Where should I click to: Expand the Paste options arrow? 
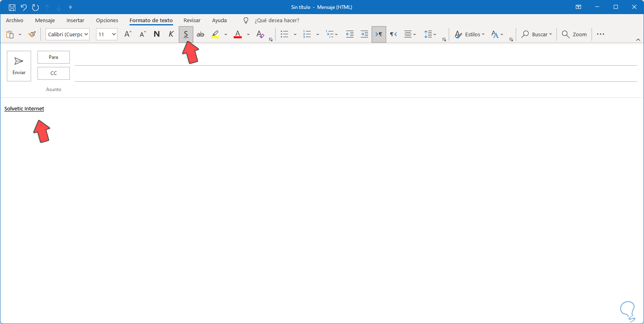[x=20, y=34]
